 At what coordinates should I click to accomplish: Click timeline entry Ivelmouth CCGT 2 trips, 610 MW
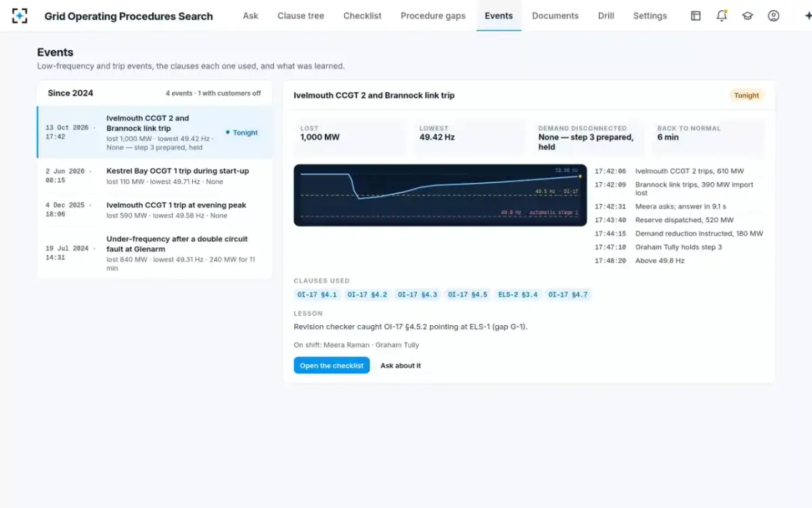(679, 171)
